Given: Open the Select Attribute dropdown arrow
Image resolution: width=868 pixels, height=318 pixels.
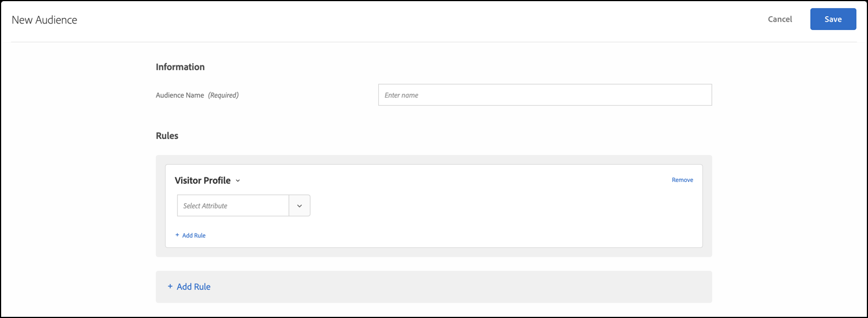Looking at the screenshot, I should point(299,205).
